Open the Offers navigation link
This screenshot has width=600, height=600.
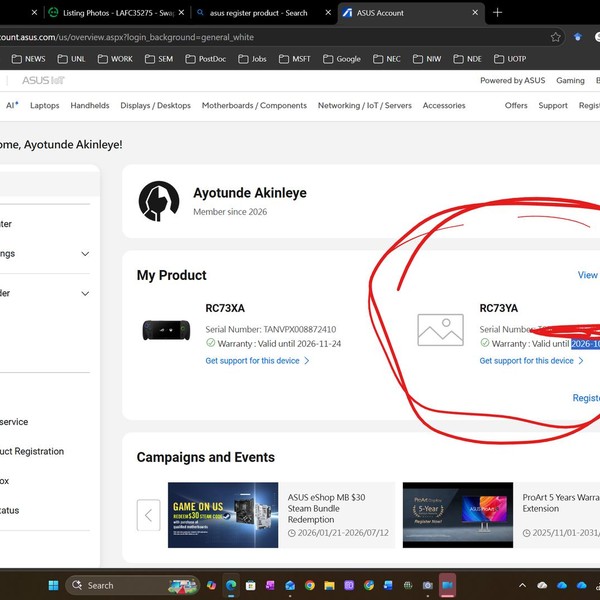point(516,105)
